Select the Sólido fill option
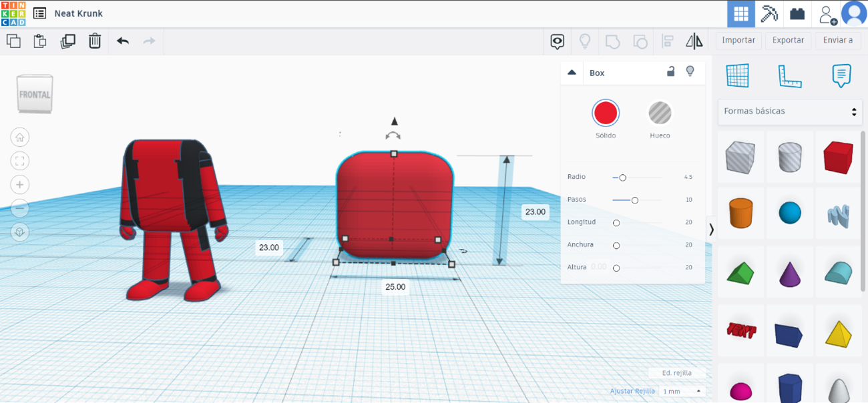 [606, 113]
